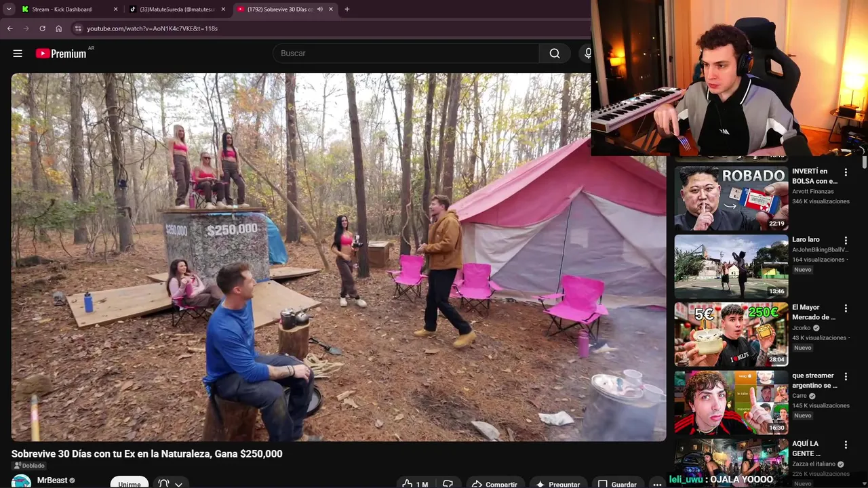Open options menu for AQUÍ LA GENTE video
The image size is (868, 488).
846,445
